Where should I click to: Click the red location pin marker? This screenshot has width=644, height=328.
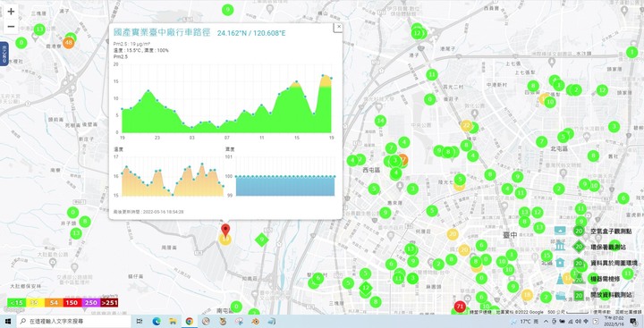tap(225, 231)
